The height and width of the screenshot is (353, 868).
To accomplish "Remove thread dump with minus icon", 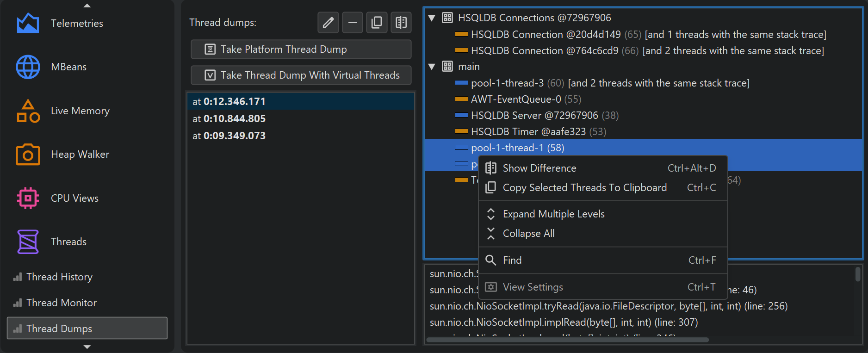I will [x=352, y=22].
